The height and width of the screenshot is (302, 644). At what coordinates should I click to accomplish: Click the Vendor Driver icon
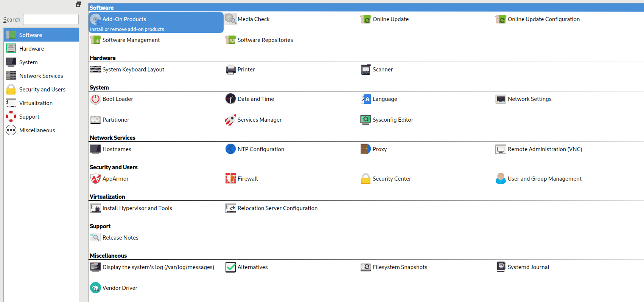[x=95, y=288]
